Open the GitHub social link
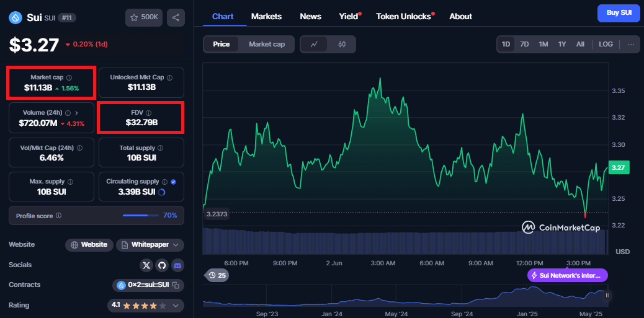This screenshot has width=644, height=318. click(162, 265)
